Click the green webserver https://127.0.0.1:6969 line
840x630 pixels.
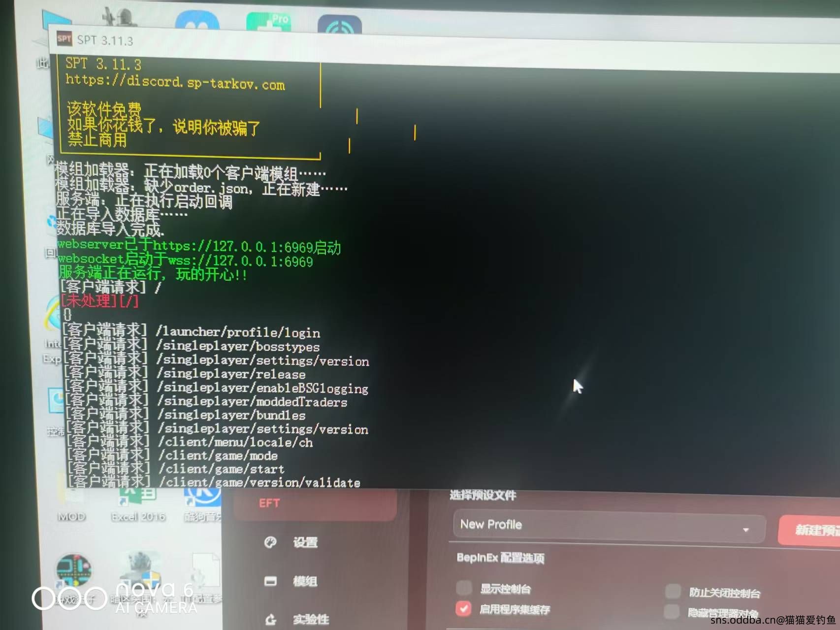(199, 245)
